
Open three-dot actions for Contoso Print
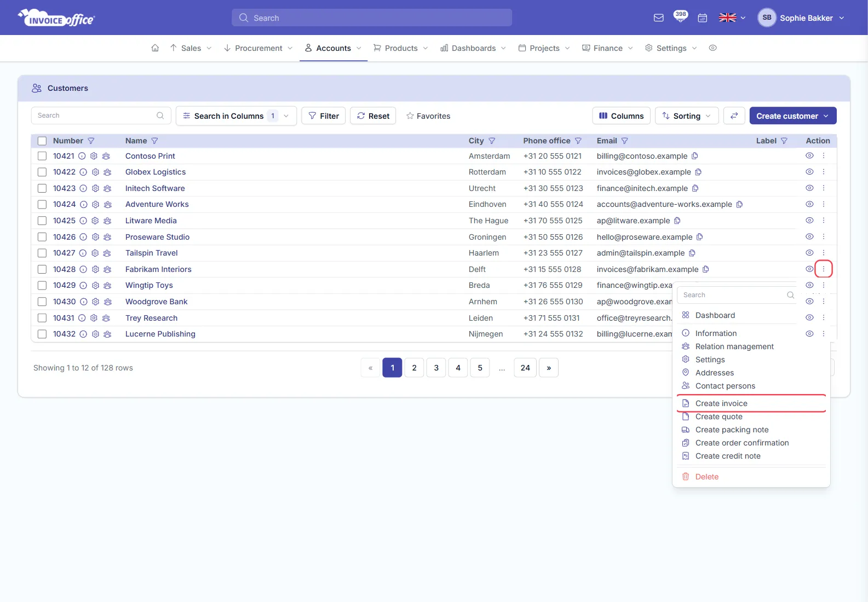click(x=824, y=156)
